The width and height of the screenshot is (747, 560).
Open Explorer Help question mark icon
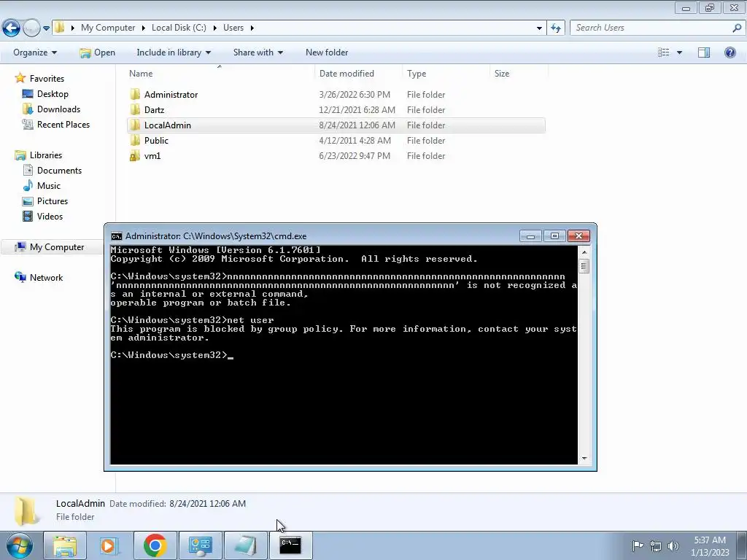tap(729, 52)
